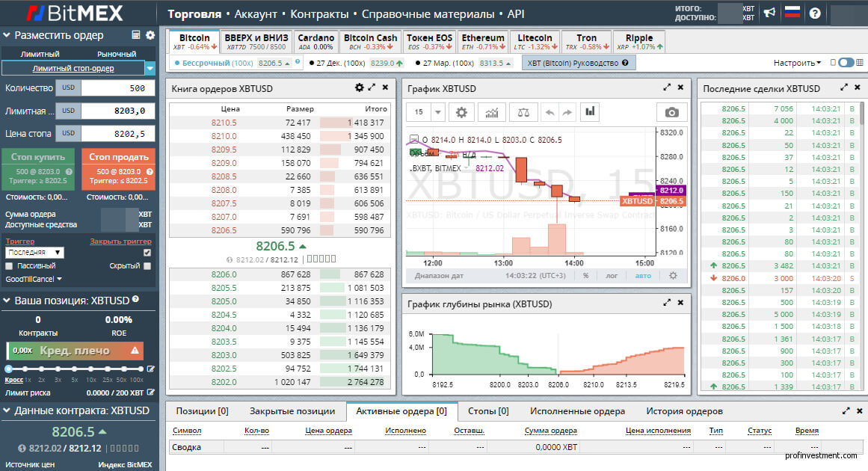The width and height of the screenshot is (868, 471).
Task: Open chart interval 15 dropdown
Action: tap(438, 112)
